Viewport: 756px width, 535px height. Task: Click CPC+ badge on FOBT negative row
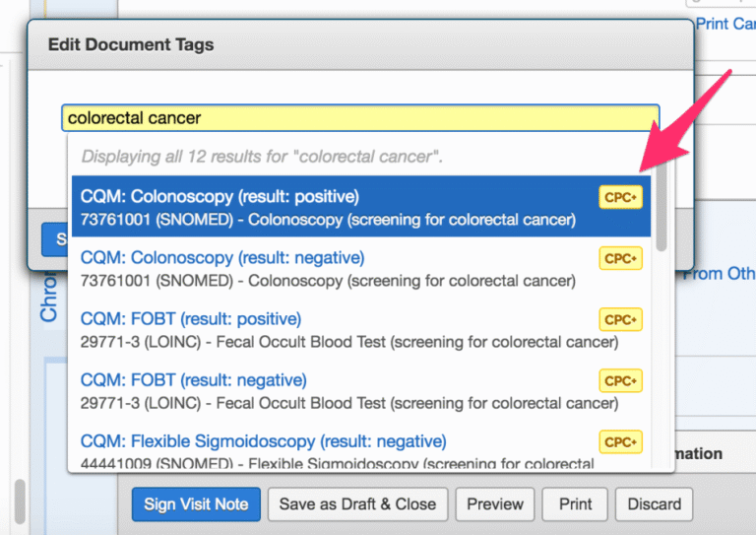point(620,380)
